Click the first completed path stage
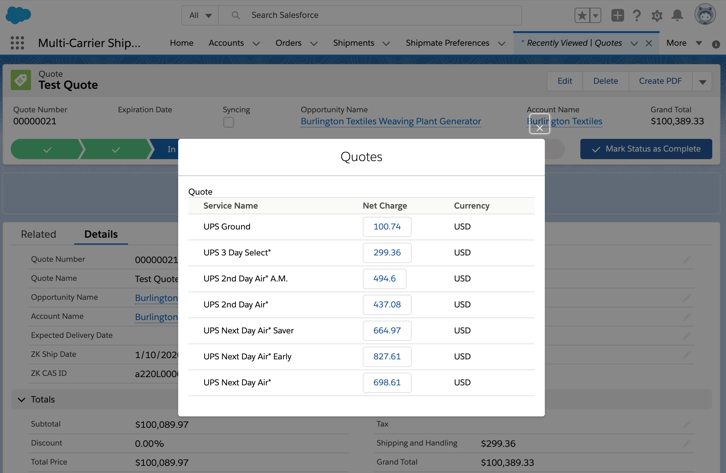 [x=46, y=149]
